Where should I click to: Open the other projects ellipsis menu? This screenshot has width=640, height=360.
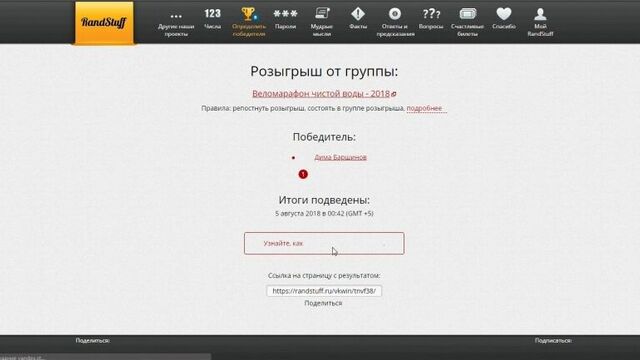[176, 22]
